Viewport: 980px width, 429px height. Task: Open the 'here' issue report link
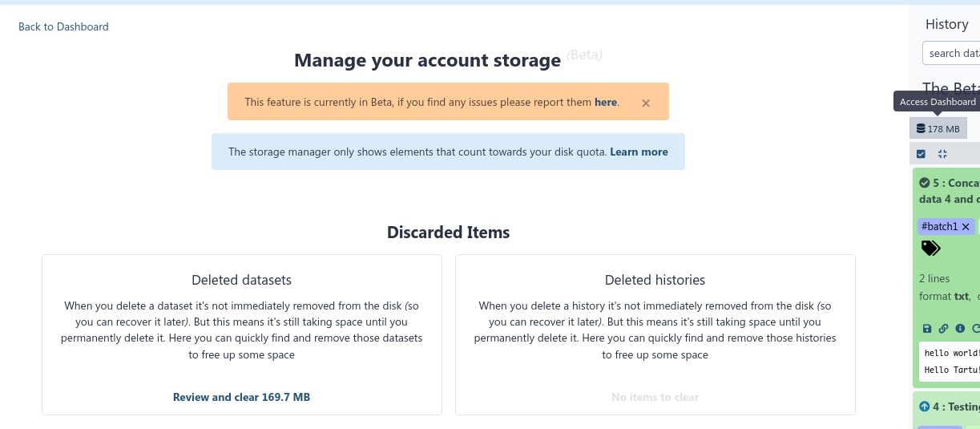coord(605,103)
